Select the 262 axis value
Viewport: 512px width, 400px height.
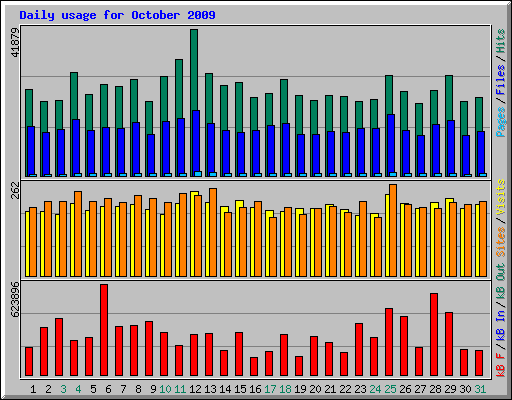tap(15, 190)
